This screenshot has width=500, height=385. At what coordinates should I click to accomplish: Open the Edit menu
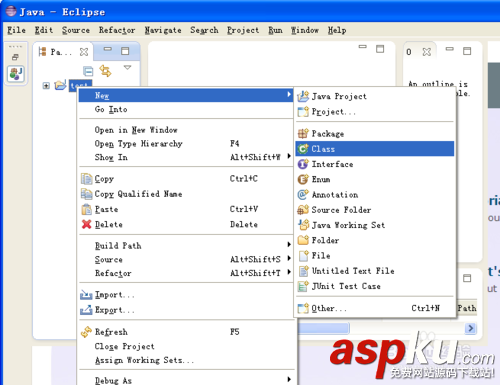[44, 30]
